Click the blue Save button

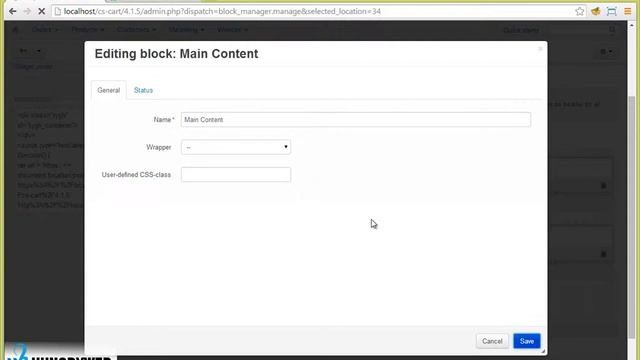click(x=527, y=341)
